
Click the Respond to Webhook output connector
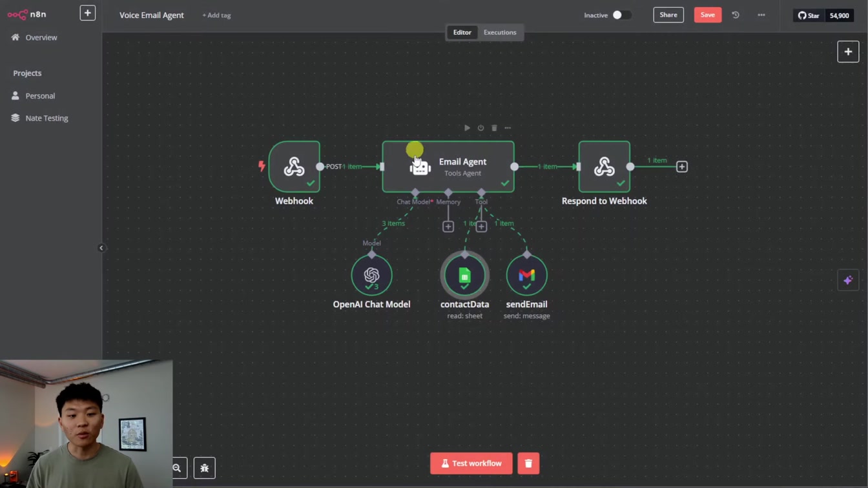pos(630,167)
